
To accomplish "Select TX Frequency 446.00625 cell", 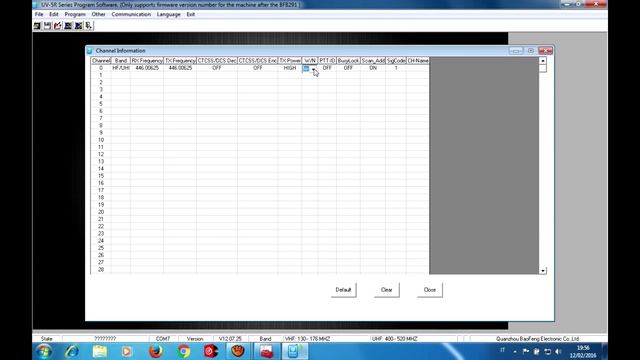I will (x=180, y=68).
